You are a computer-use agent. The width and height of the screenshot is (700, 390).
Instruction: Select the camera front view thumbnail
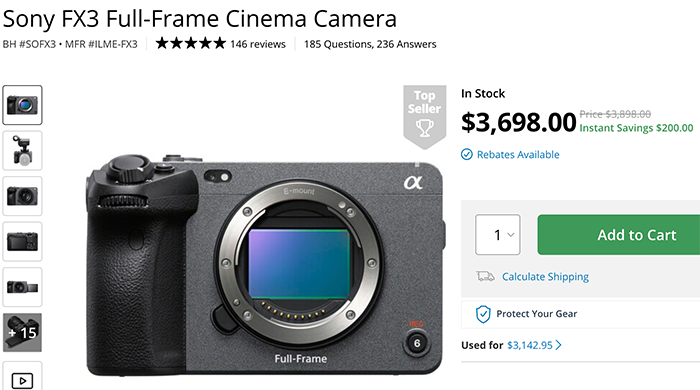tap(22, 105)
